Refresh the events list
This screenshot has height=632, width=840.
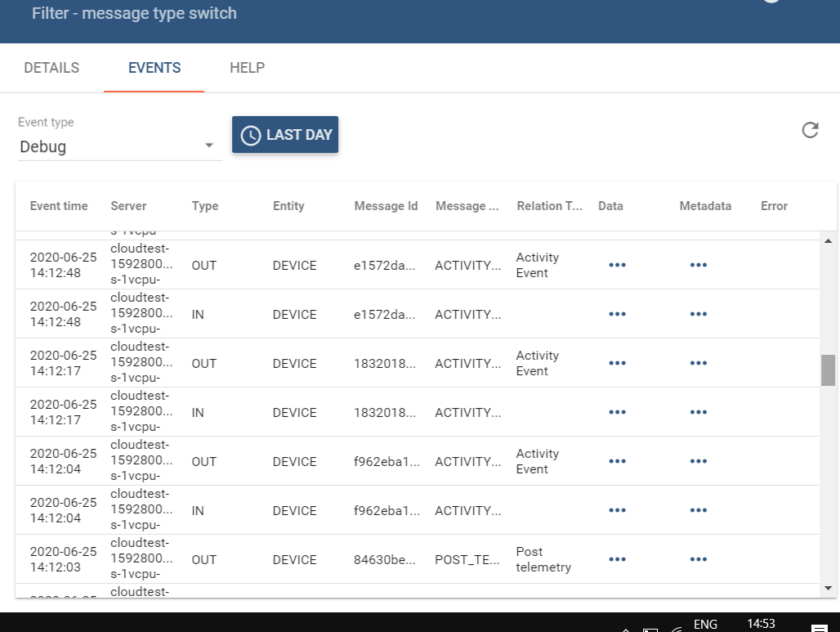pos(809,130)
